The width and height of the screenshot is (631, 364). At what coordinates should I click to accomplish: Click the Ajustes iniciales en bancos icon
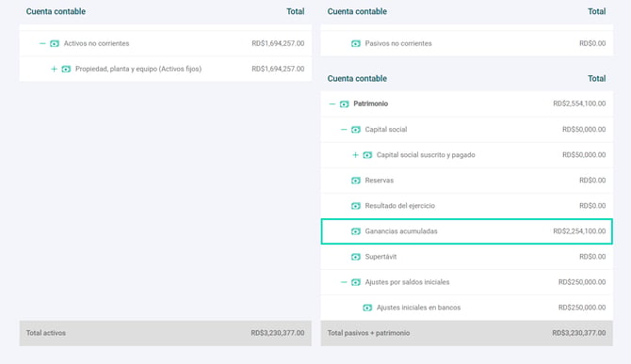point(367,308)
